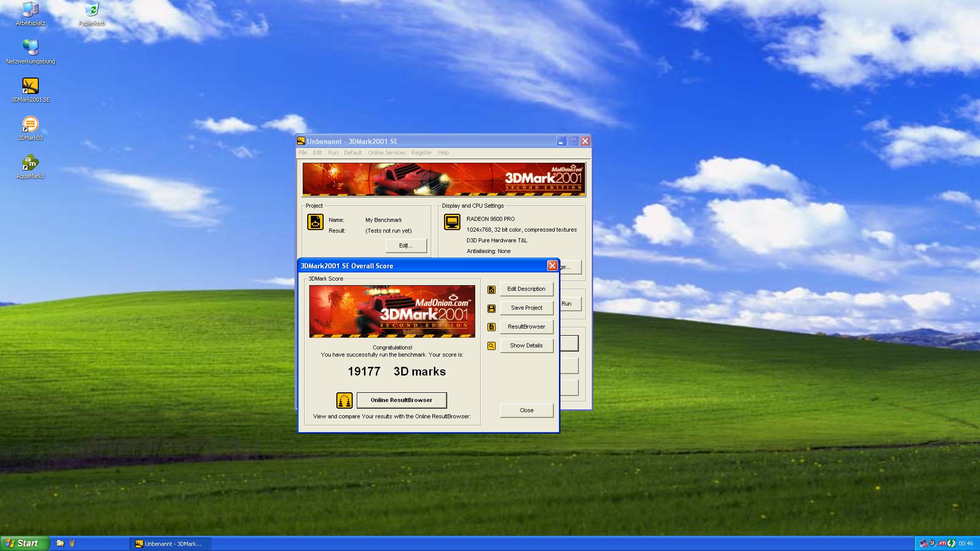
Task: Click the 19177 score value
Action: (364, 372)
